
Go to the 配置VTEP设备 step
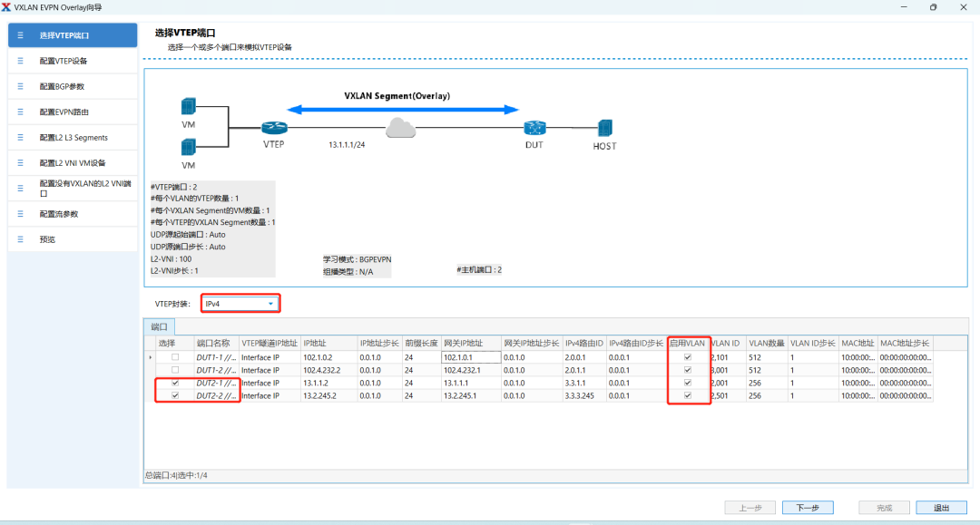[73, 61]
